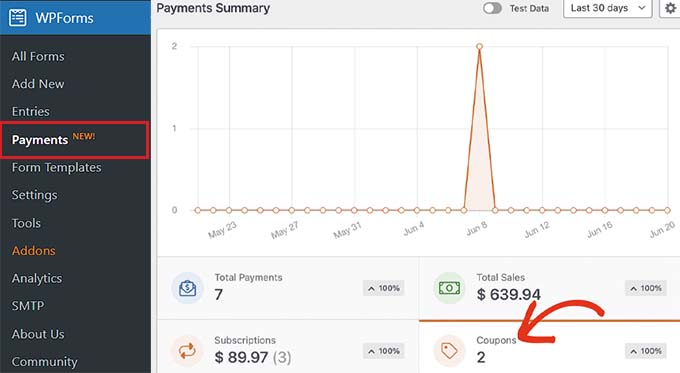Open the Settings sidebar item
The image size is (680, 373).
point(34,195)
